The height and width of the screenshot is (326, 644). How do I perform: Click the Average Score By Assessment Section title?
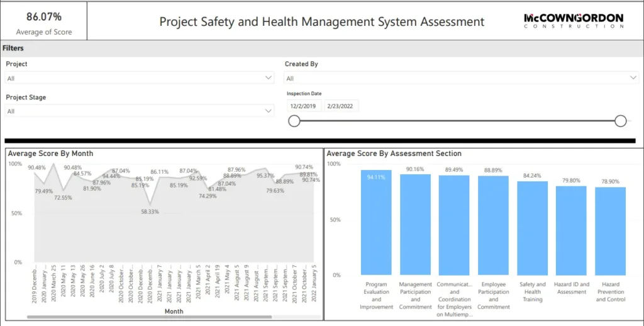pos(394,154)
